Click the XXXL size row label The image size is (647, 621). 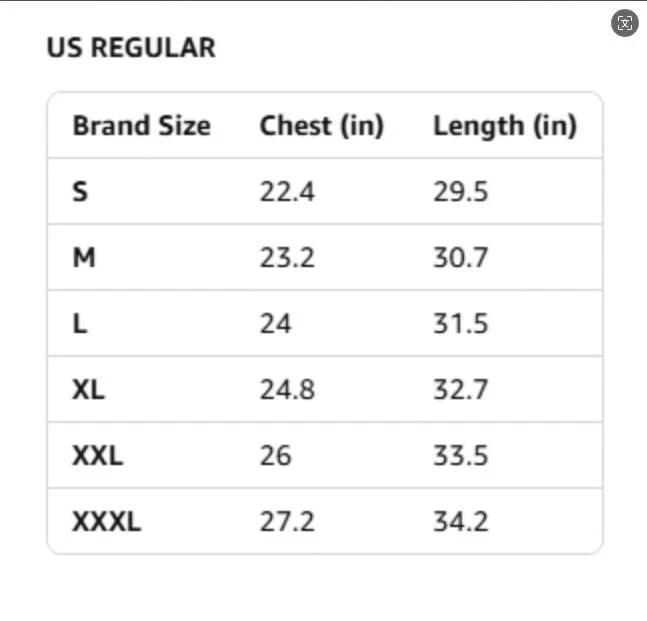pyautogui.click(x=107, y=522)
